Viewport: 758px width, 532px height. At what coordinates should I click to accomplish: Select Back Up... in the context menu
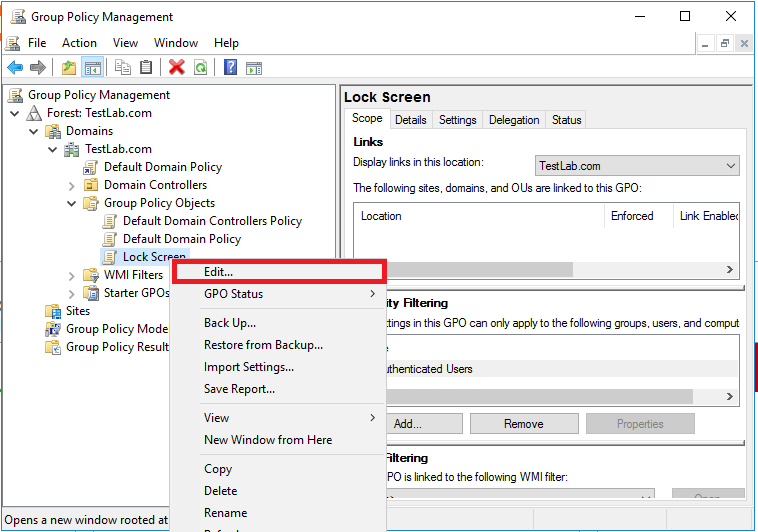230,323
